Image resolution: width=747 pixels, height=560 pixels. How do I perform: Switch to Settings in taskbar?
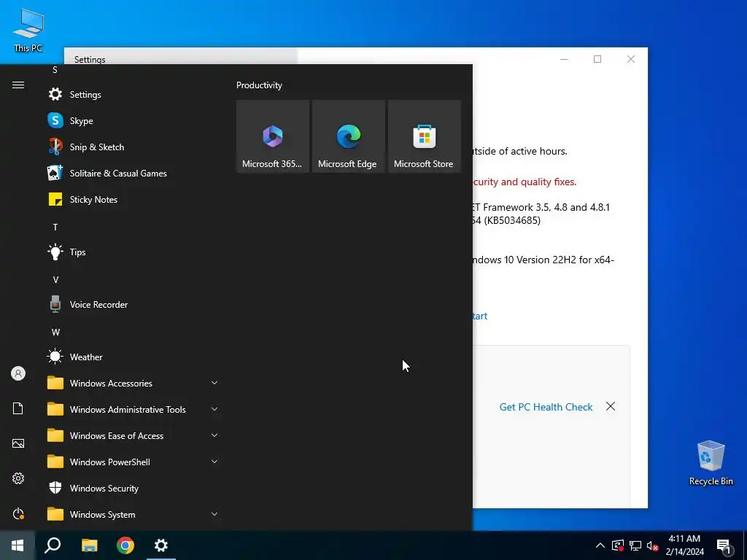pyautogui.click(x=161, y=545)
